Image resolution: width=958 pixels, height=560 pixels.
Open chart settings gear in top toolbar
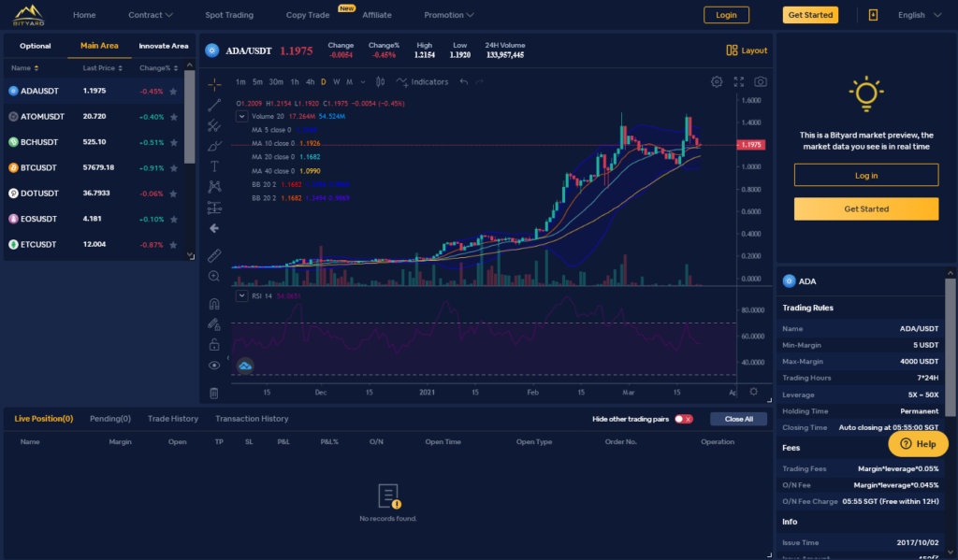click(x=717, y=82)
